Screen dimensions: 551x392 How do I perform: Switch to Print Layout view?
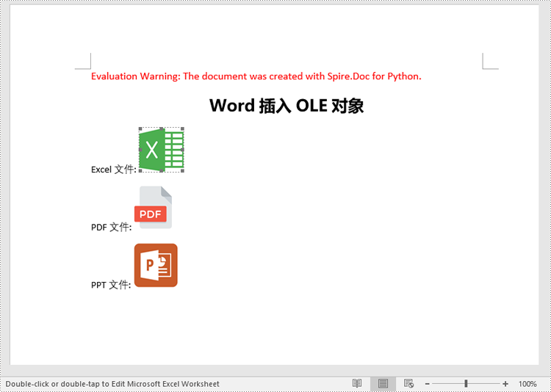point(383,383)
